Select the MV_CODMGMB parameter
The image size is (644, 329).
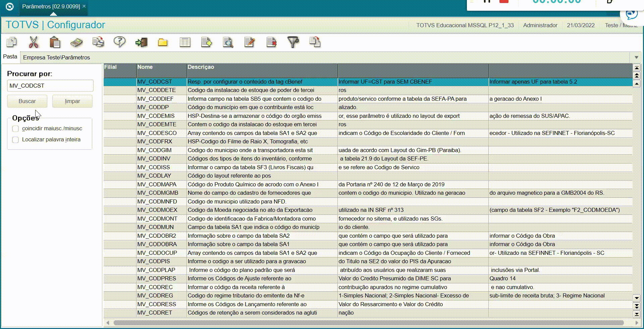(368, 193)
